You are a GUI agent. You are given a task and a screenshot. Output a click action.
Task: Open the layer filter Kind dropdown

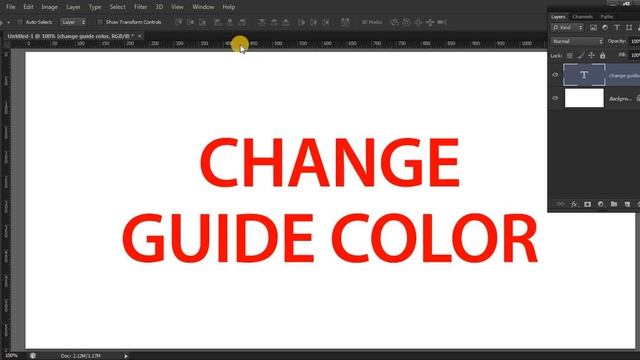tap(568, 28)
